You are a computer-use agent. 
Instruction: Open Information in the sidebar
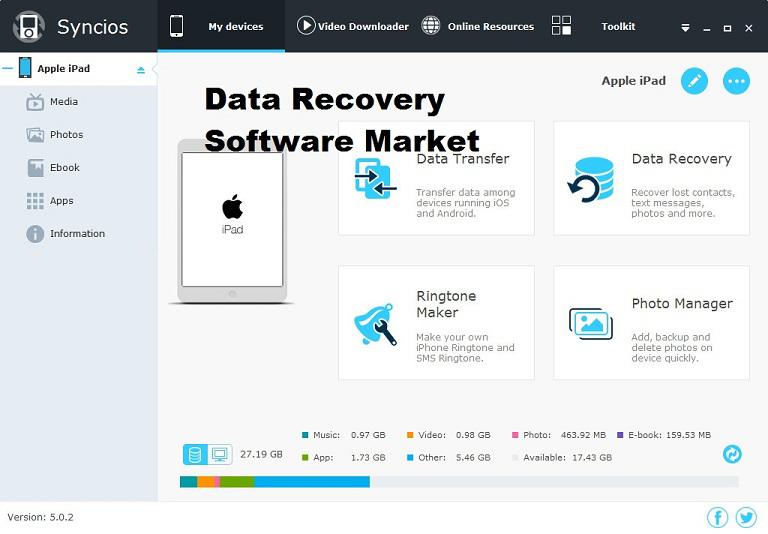point(77,234)
